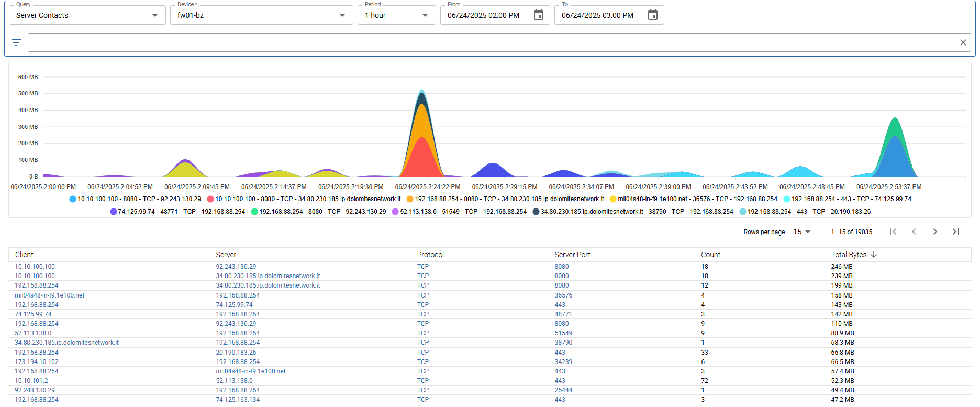The width and height of the screenshot is (980, 407).
Task: Change rows per page from 15
Action: pyautogui.click(x=802, y=232)
